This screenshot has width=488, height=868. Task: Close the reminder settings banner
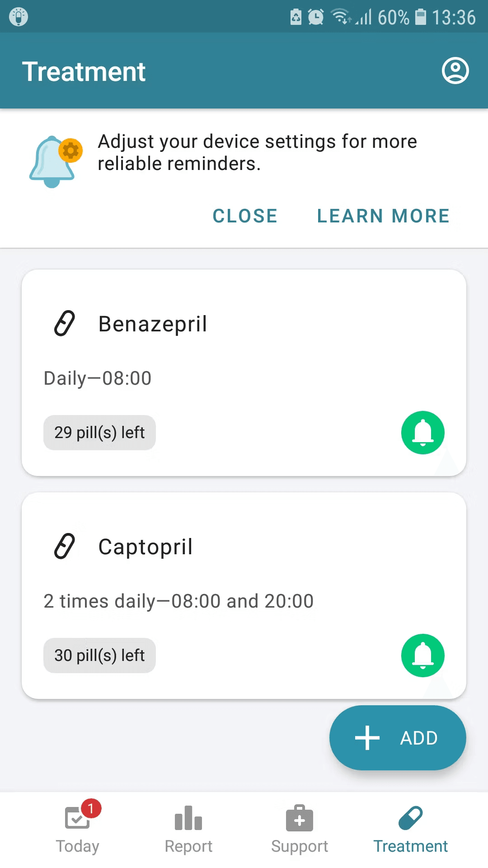click(245, 216)
